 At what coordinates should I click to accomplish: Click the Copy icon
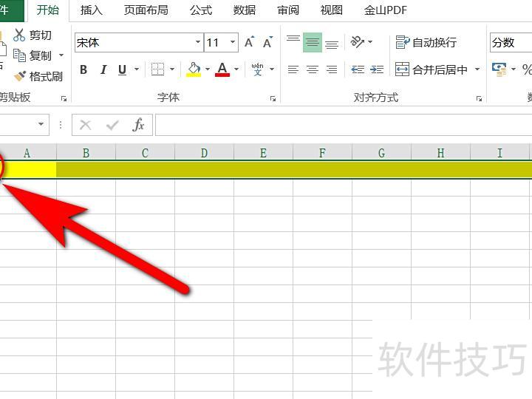(19, 55)
